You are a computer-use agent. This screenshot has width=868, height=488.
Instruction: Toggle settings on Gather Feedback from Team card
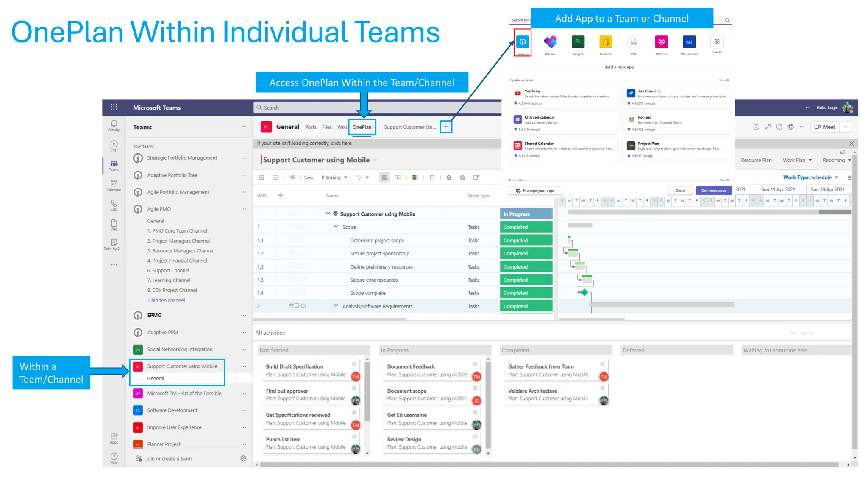[x=602, y=364]
